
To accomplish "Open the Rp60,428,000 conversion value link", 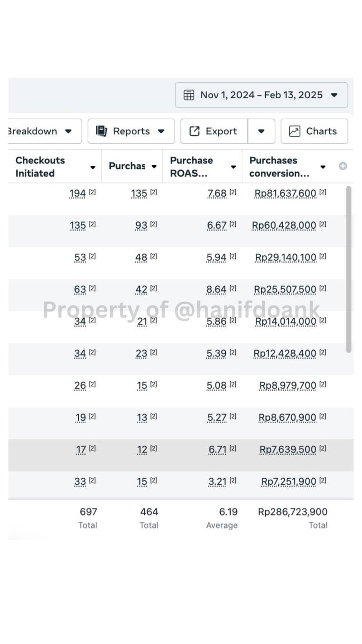I will tap(284, 226).
